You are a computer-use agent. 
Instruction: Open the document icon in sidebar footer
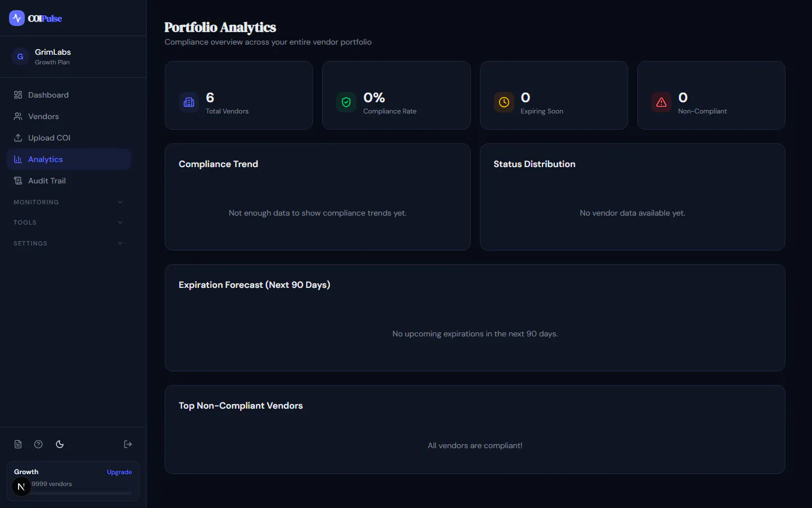click(x=18, y=444)
